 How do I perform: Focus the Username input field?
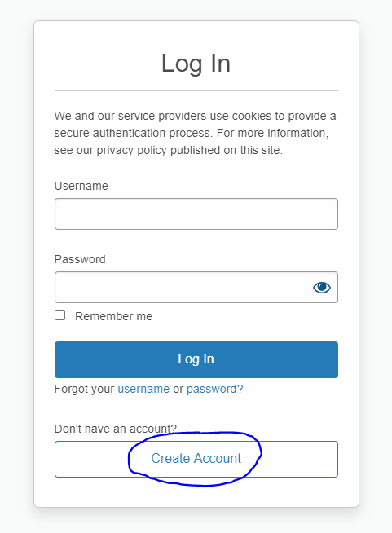point(196,214)
